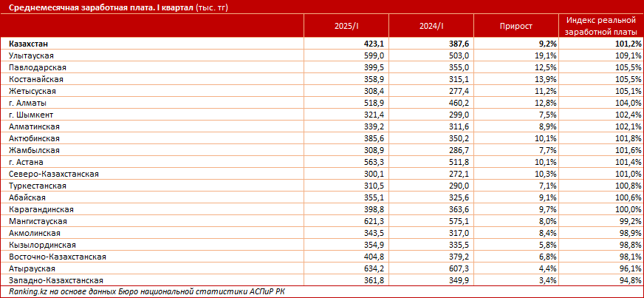Click the Улытауская 2025 value '599,0'

click(375, 55)
